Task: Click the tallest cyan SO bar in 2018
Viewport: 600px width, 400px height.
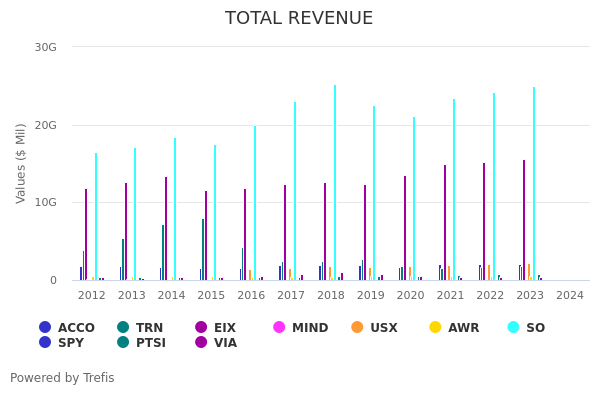Action: 335,180
